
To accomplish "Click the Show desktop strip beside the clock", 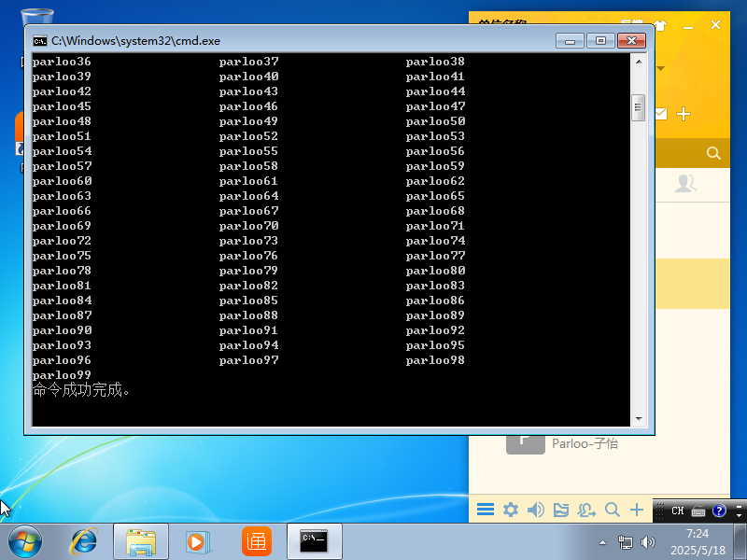I will click(x=740, y=542).
